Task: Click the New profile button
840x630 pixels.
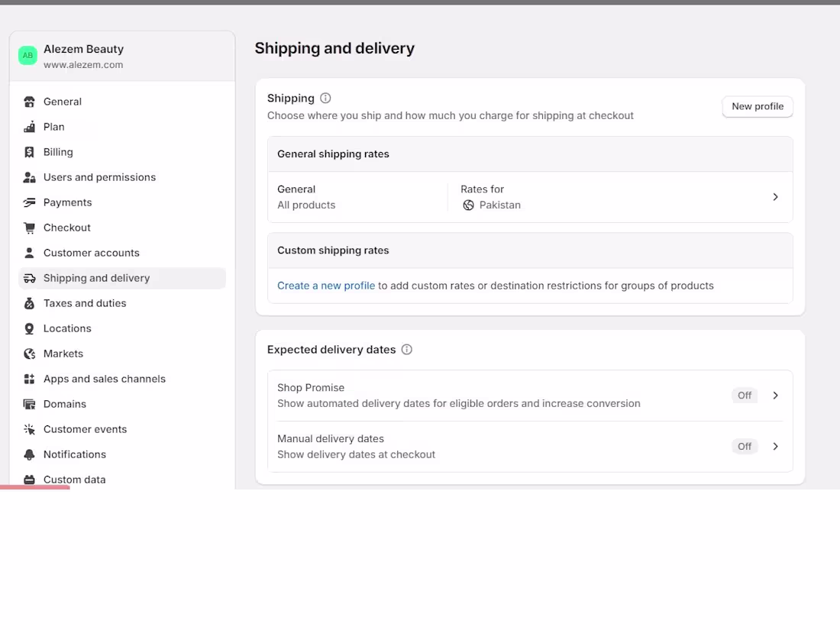Action: 758,106
